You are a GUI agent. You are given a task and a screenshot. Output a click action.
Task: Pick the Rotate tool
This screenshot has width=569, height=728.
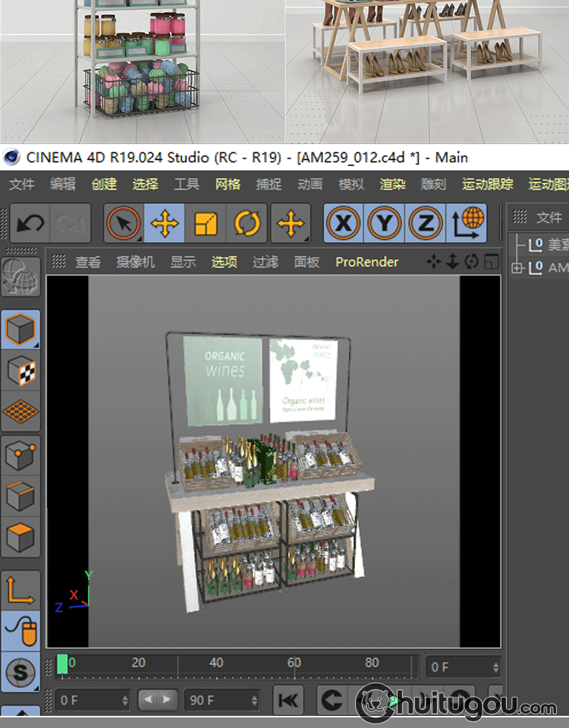pos(247,224)
